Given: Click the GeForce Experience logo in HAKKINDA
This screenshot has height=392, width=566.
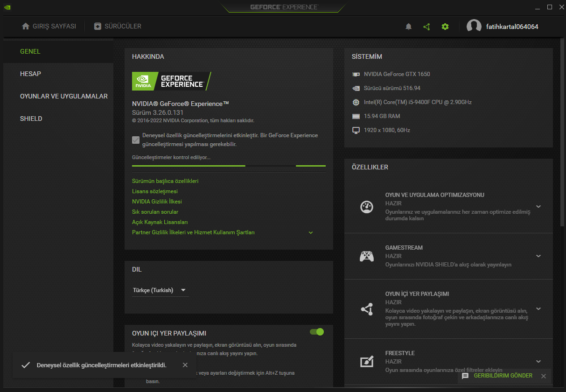Looking at the screenshot, I should point(172,81).
